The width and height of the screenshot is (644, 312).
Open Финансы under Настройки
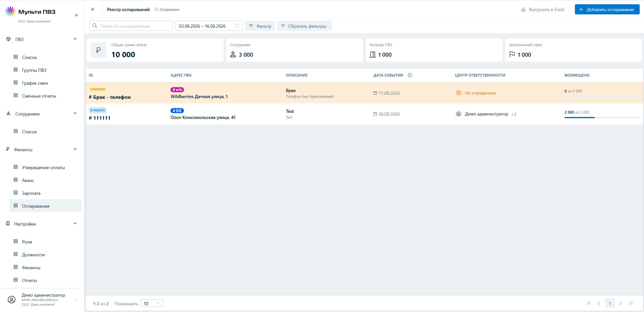[45, 267]
